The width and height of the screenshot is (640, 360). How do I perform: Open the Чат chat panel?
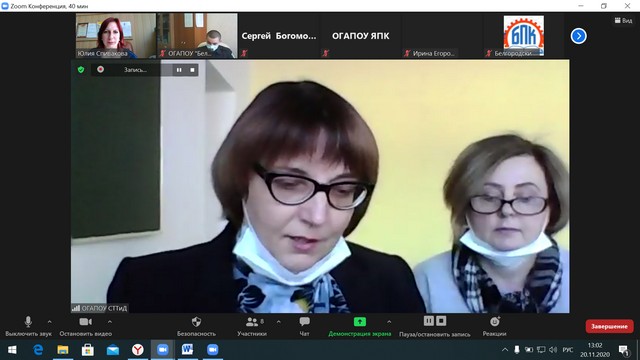click(304, 327)
